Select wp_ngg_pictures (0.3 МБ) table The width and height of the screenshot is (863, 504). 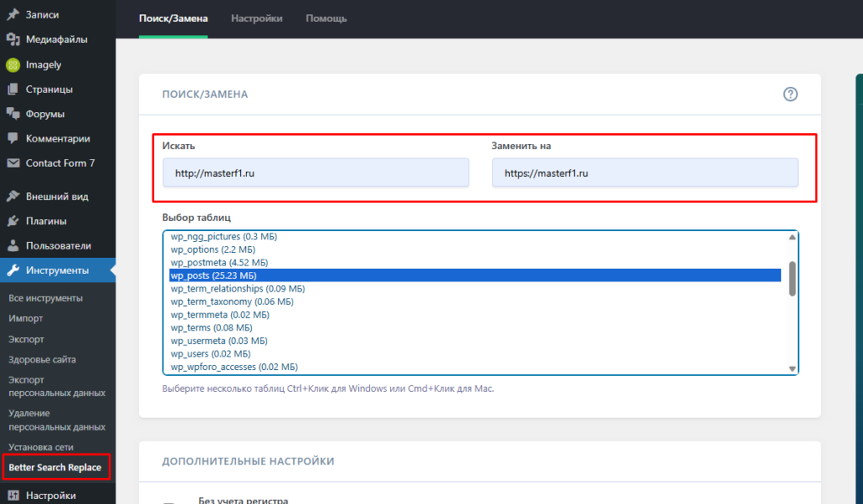tap(475, 236)
